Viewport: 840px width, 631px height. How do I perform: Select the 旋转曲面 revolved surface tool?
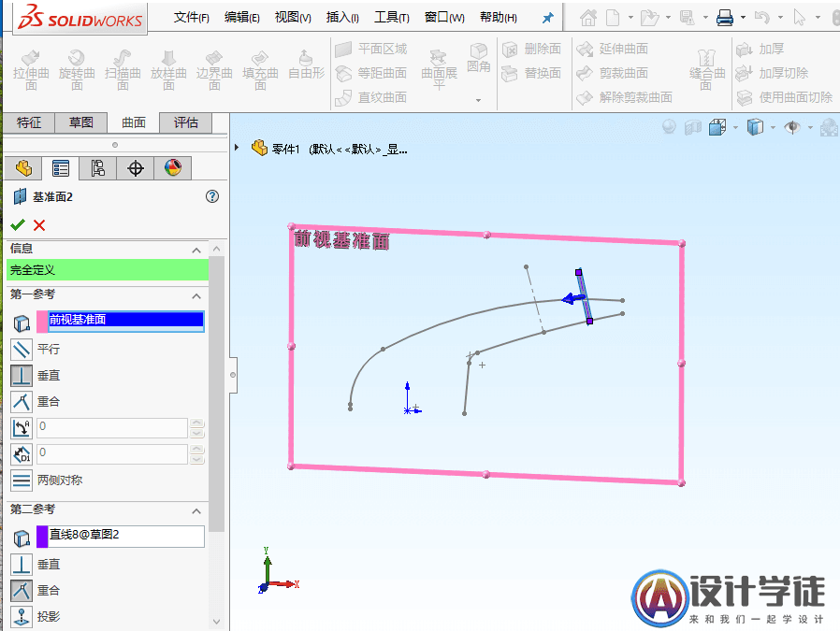(77, 69)
